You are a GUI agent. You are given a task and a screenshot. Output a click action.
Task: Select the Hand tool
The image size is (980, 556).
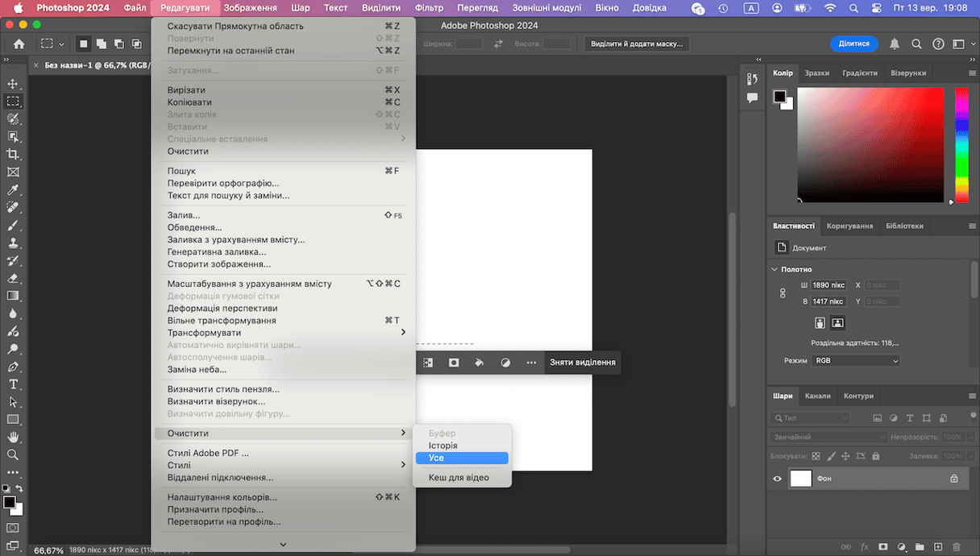[13, 437]
